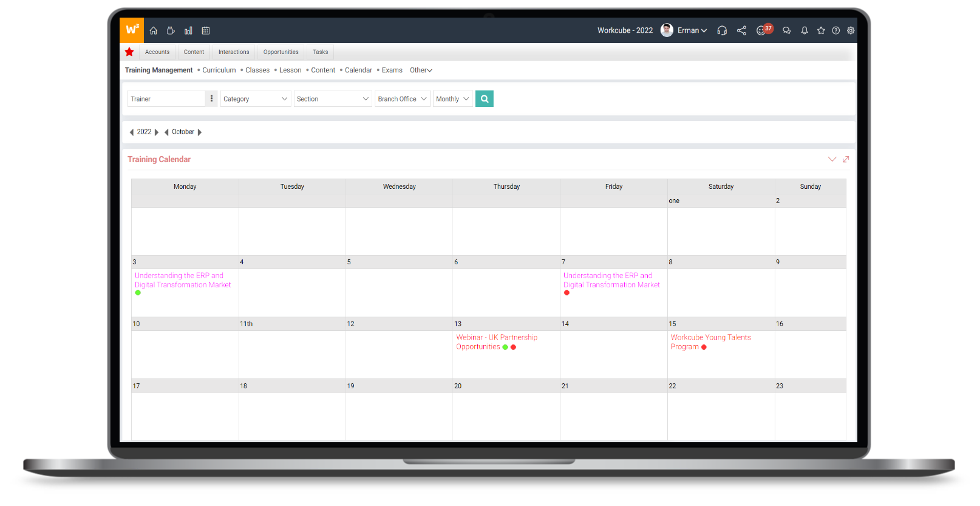Switch to the Opportunities tab
The height and width of the screenshot is (506, 980).
tap(281, 52)
